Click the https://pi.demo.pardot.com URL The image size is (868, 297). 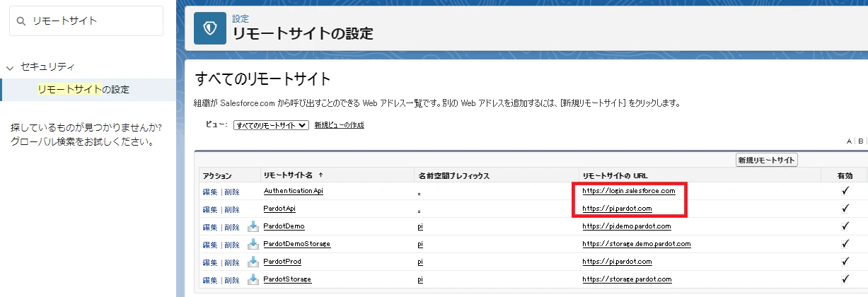[626, 226]
